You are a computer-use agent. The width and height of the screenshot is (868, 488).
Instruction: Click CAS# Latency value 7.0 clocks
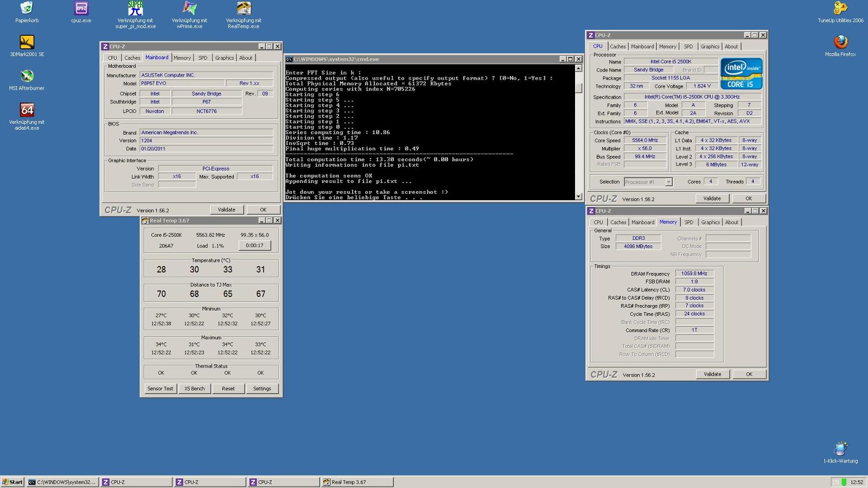pos(694,290)
